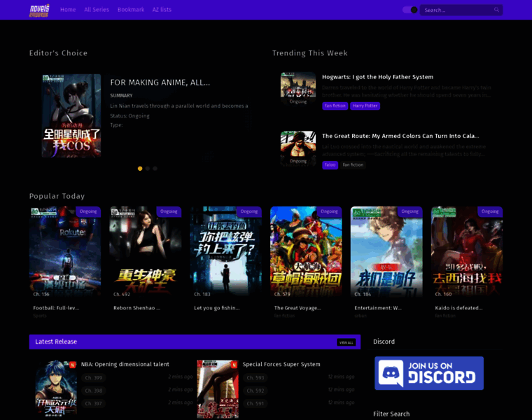Click the Ongoing badge on Kaido cover
532x420 pixels.
490,211
